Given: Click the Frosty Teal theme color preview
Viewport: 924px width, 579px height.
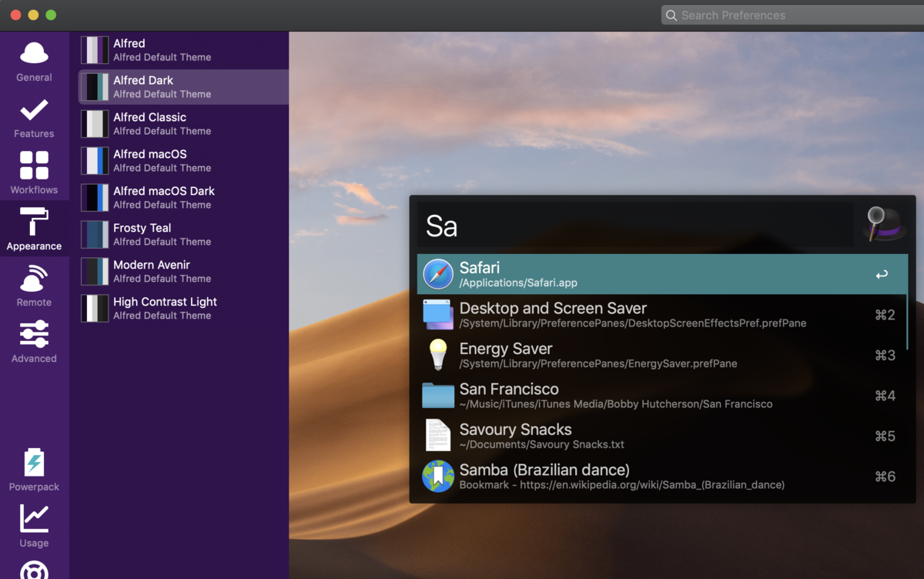Looking at the screenshot, I should pos(95,235).
